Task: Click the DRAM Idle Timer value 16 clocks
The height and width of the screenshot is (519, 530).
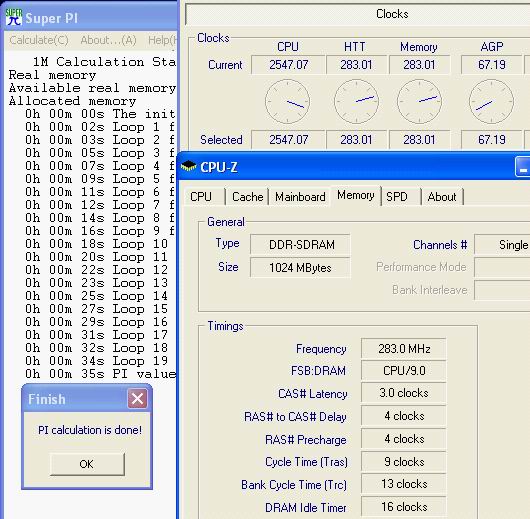Action: [404, 507]
